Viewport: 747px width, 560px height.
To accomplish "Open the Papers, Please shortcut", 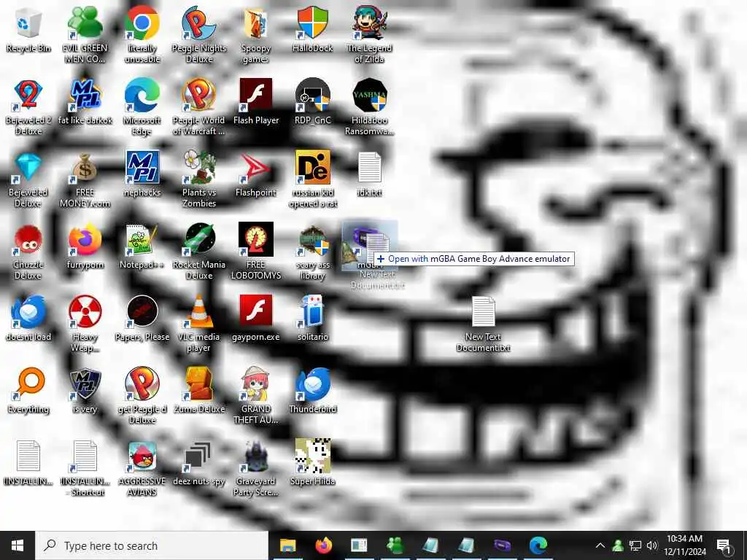I will (x=142, y=312).
